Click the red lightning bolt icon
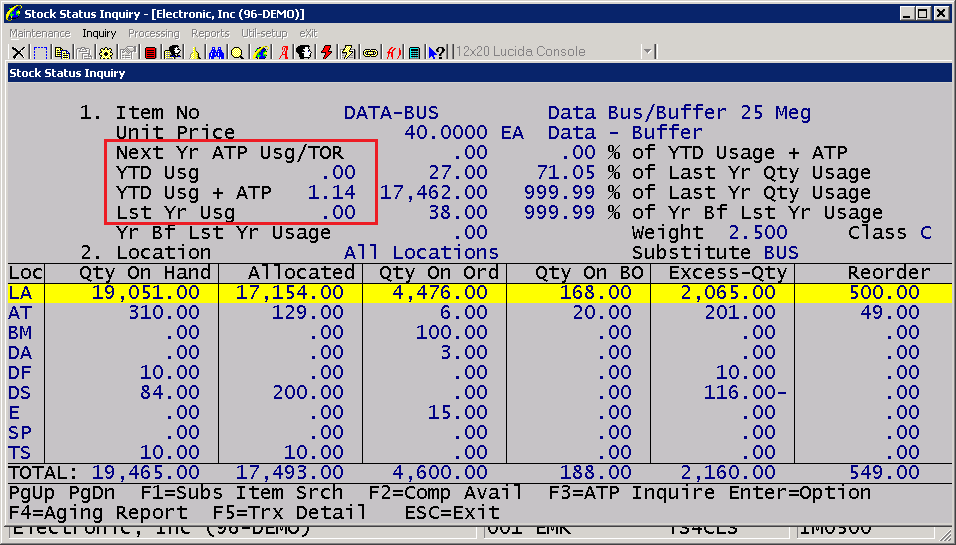 pyautogui.click(x=326, y=52)
